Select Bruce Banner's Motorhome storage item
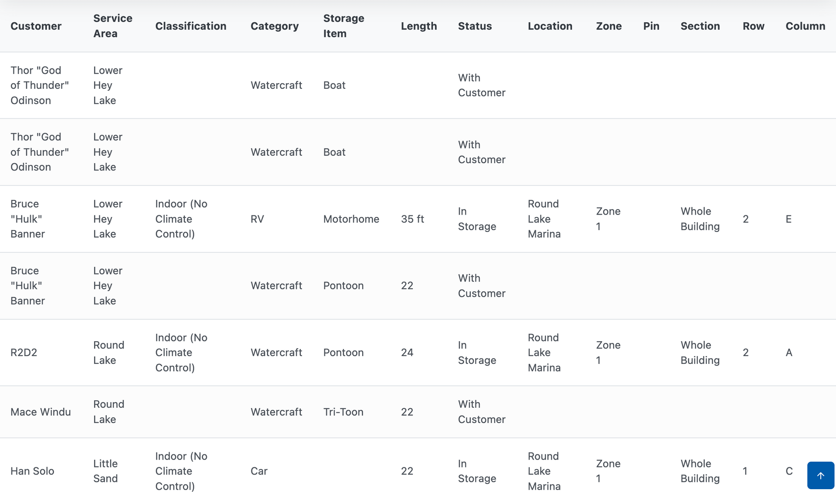The height and width of the screenshot is (504, 836). (x=351, y=219)
